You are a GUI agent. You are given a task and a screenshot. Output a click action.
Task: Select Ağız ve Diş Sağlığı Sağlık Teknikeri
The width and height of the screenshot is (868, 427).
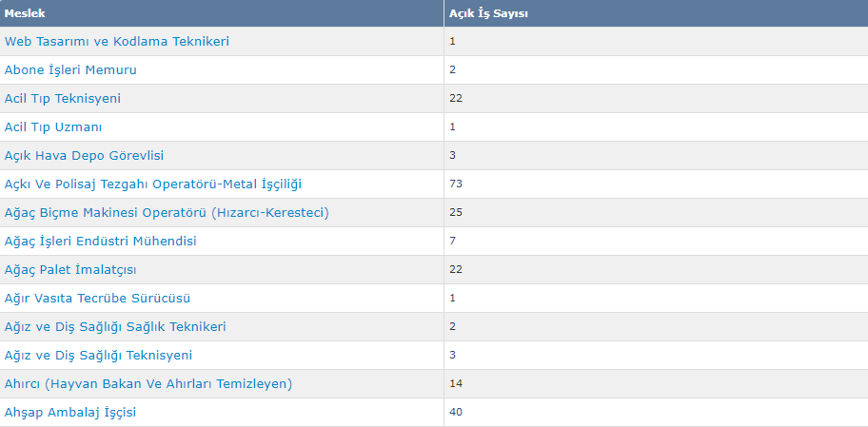coord(115,327)
